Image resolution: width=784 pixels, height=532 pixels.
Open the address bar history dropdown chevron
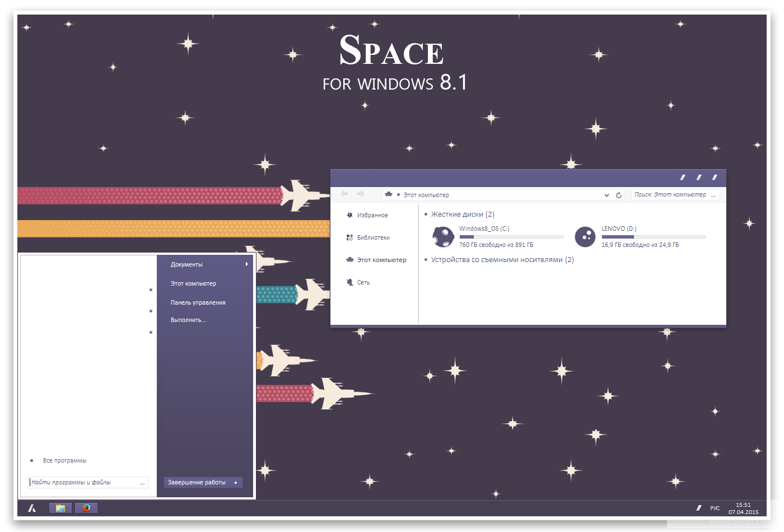click(x=606, y=195)
